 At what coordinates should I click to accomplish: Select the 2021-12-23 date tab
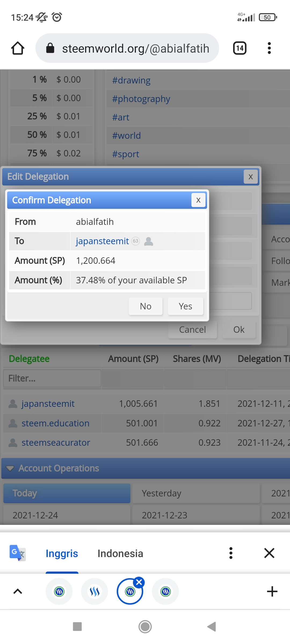196,515
